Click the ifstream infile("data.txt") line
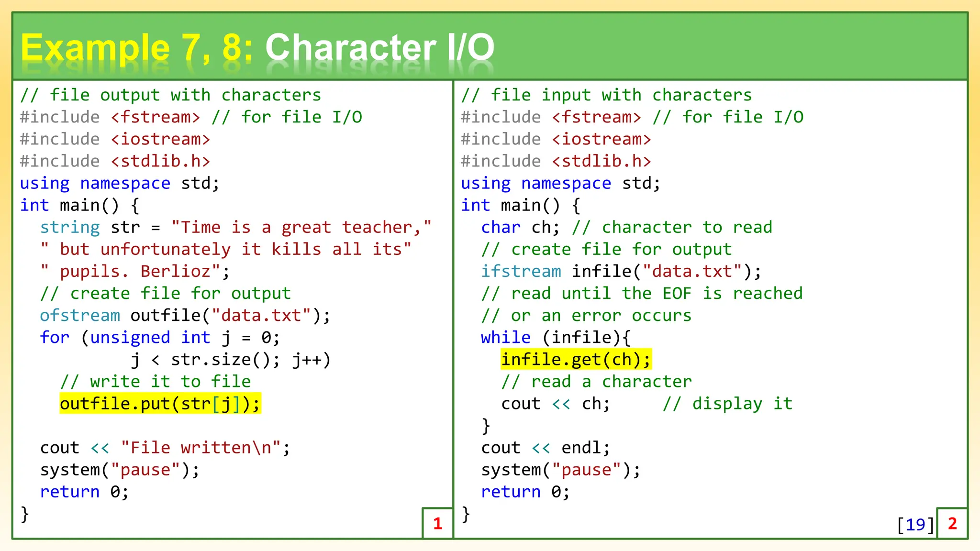The image size is (980, 551). (621, 271)
